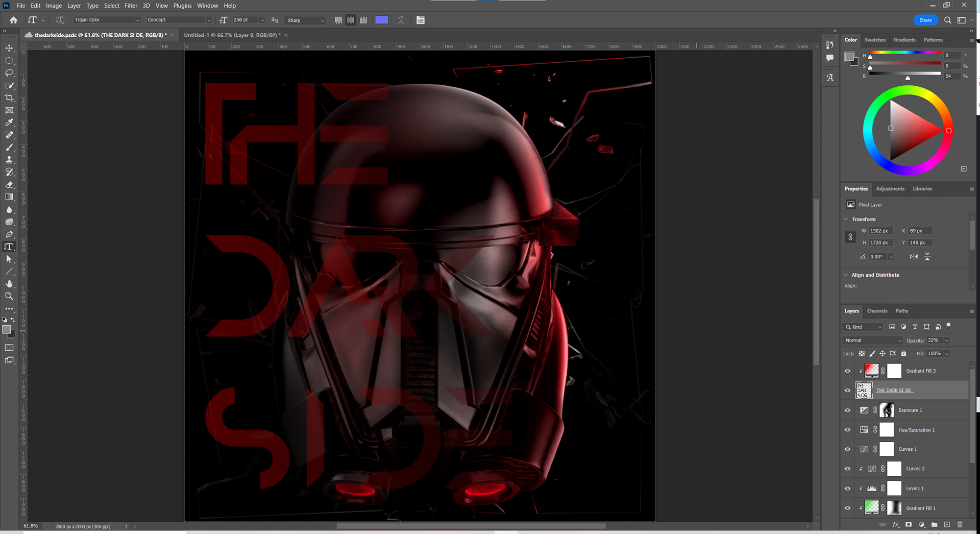This screenshot has width=980, height=534.
Task: Toggle Quick Mask mode icon
Action: point(9,348)
